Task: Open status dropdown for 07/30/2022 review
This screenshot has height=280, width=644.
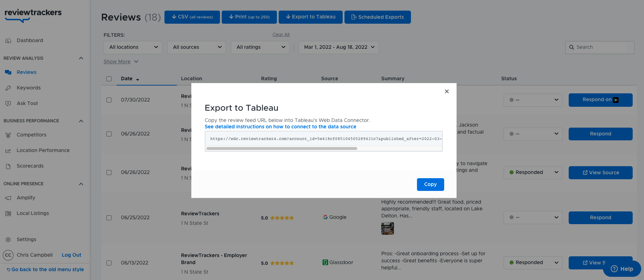Action: pos(533,100)
